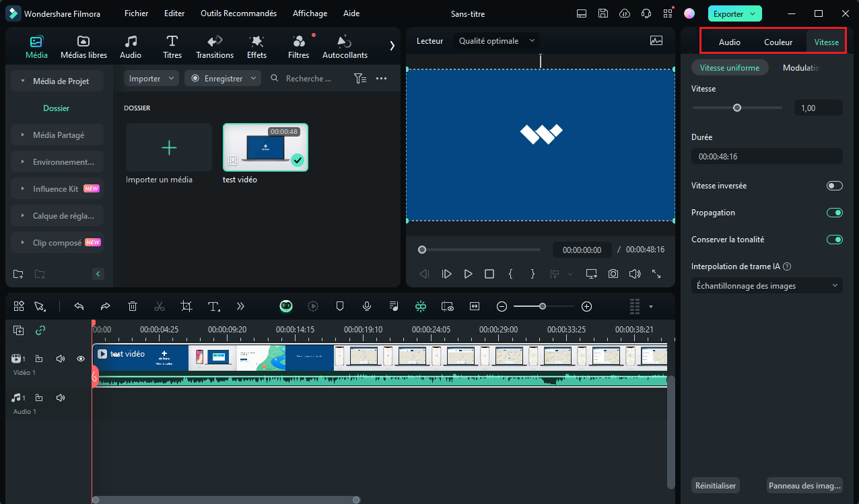Click the save project floppy icon
Image resolution: width=859 pixels, height=504 pixels.
tap(603, 13)
